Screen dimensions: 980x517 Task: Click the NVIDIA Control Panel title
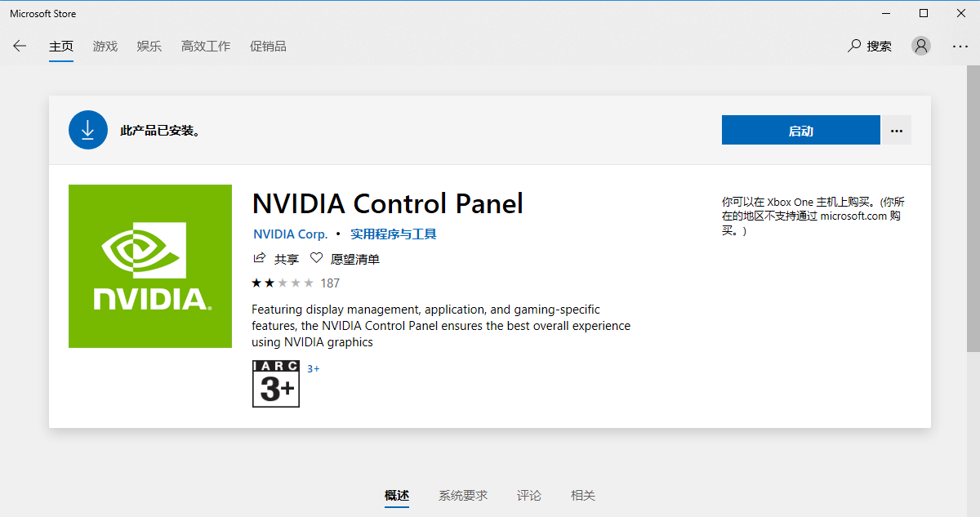click(x=388, y=203)
